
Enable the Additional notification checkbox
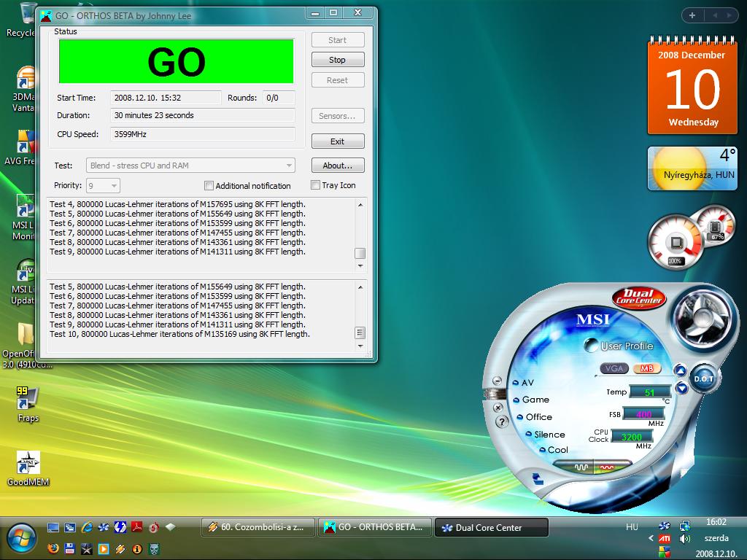point(209,186)
